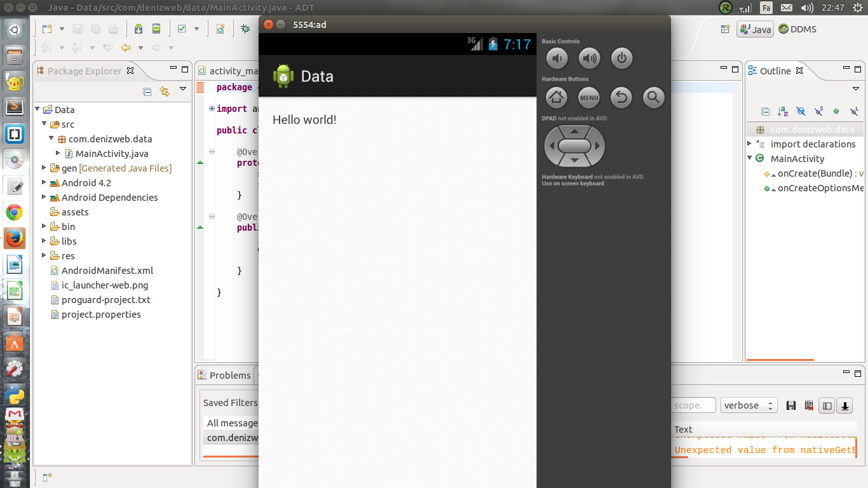
Task: Click the emulator volume up button
Action: coord(590,59)
